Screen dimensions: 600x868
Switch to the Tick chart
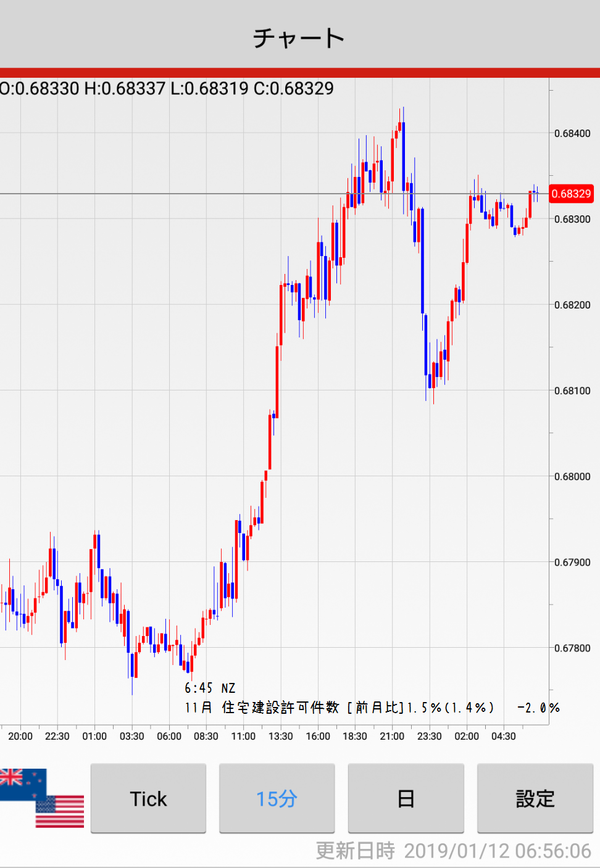(x=148, y=798)
